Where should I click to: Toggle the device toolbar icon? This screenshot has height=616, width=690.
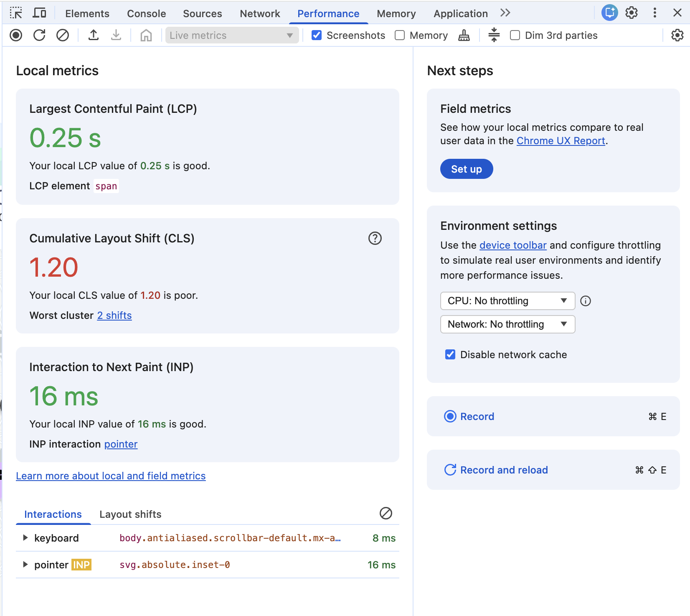(x=40, y=13)
